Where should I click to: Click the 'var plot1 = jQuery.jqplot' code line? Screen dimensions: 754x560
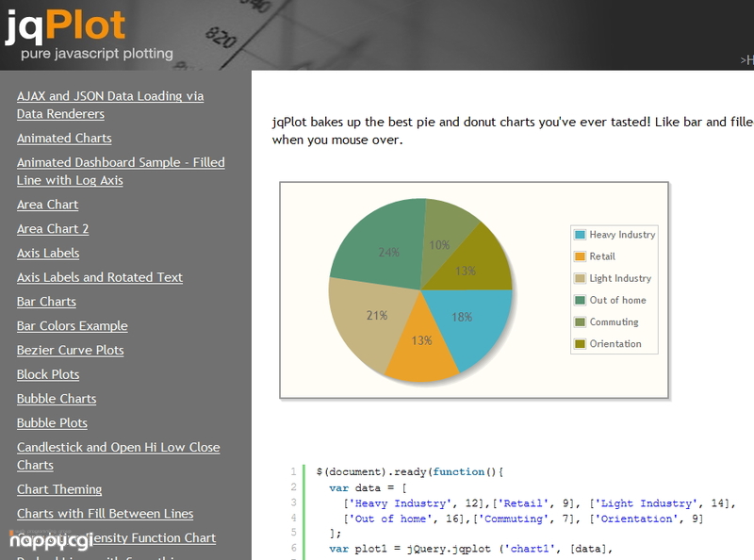[x=470, y=549]
